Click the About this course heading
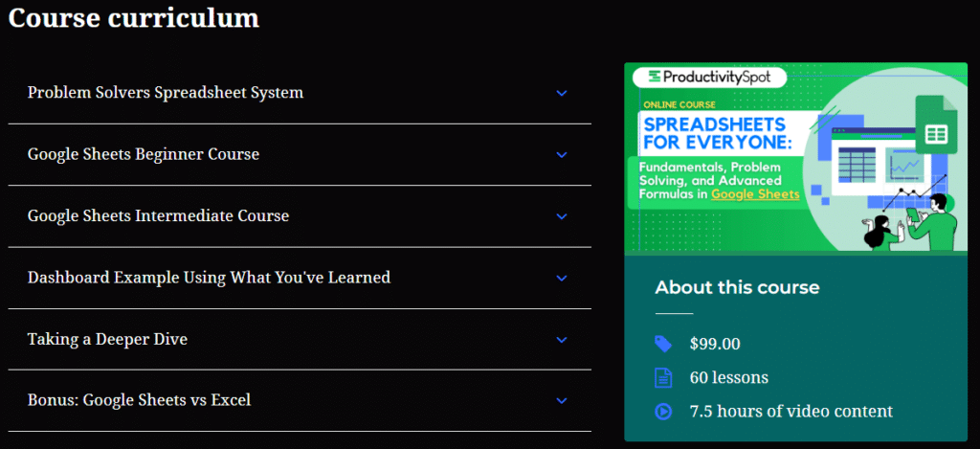980x449 pixels. click(737, 287)
